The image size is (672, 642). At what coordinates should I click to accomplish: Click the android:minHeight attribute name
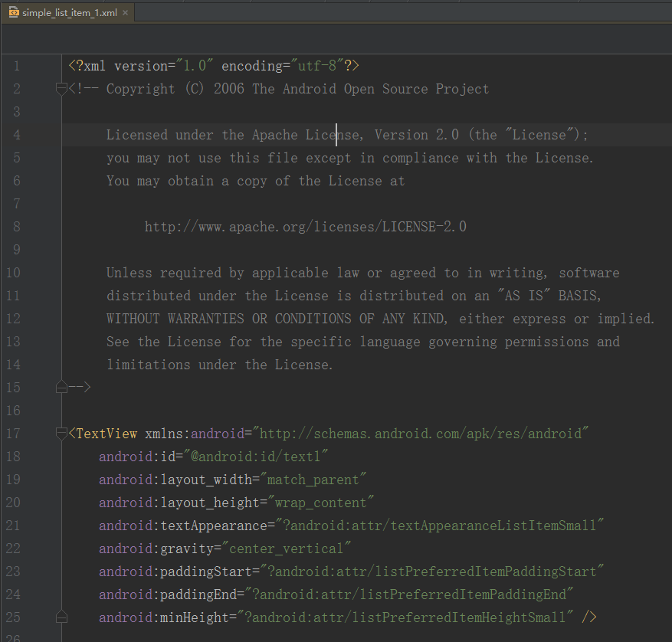click(x=164, y=617)
